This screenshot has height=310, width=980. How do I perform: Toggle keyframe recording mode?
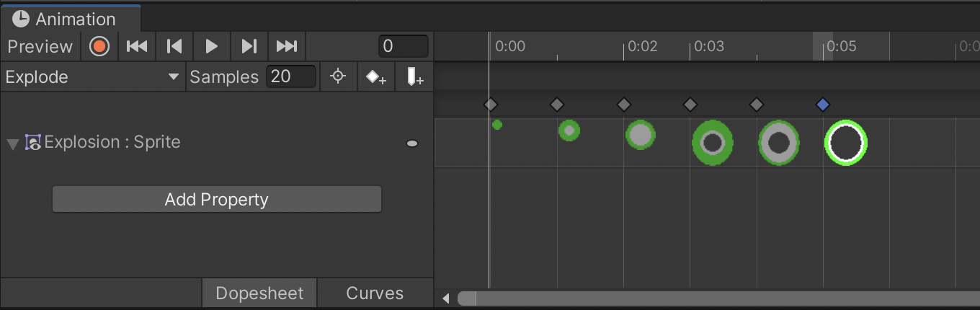point(99,47)
